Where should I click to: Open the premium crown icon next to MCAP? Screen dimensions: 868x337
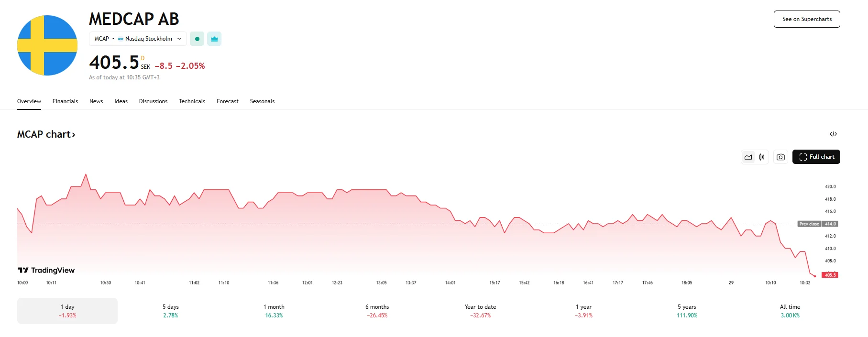tap(214, 39)
